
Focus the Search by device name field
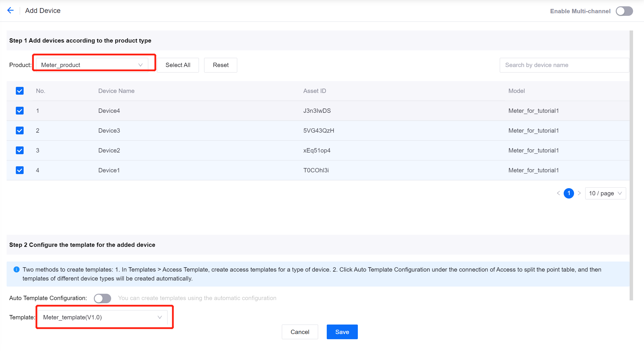(564, 65)
